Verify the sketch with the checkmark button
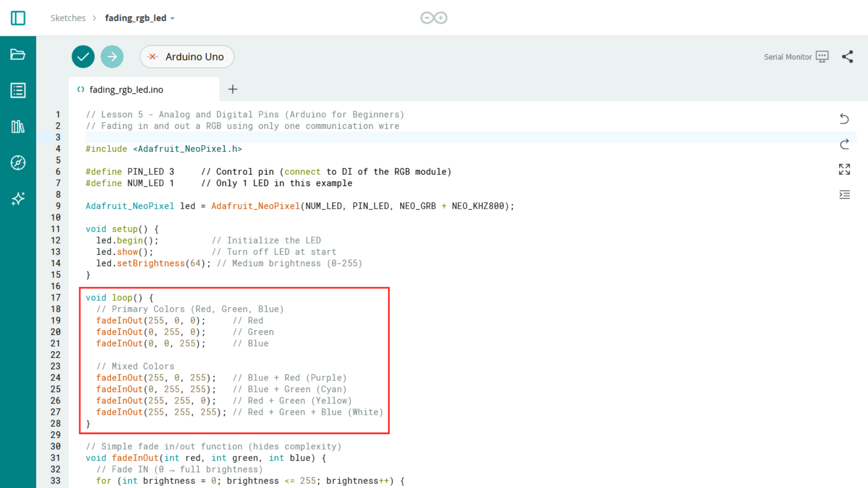This screenshot has height=488, width=868. coord(83,56)
